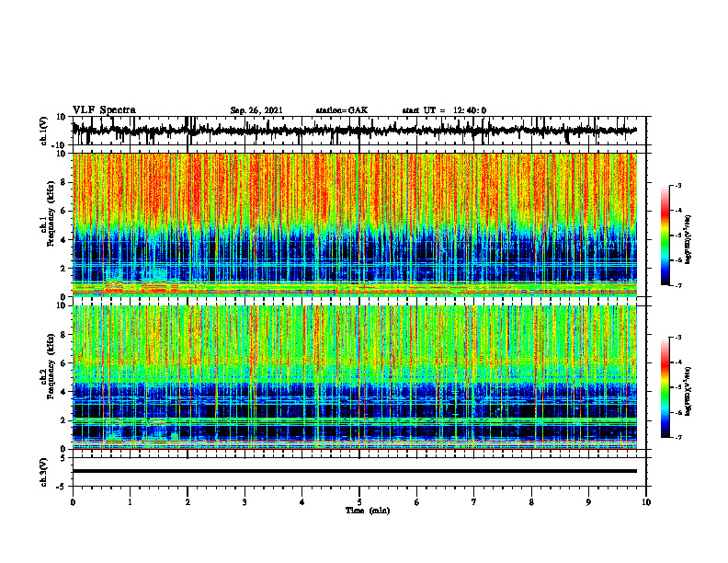Click time axis tick label "8"
This screenshot has height=563, width=728.
click(x=531, y=502)
